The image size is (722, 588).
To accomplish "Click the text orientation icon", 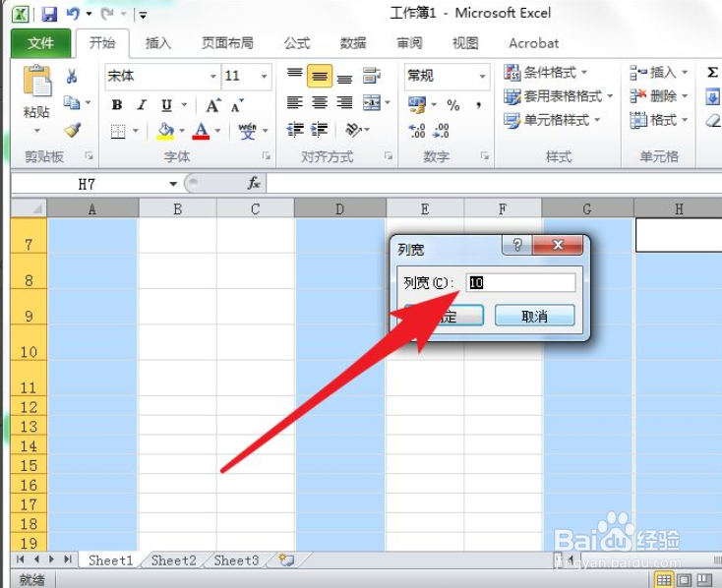I will tap(354, 131).
